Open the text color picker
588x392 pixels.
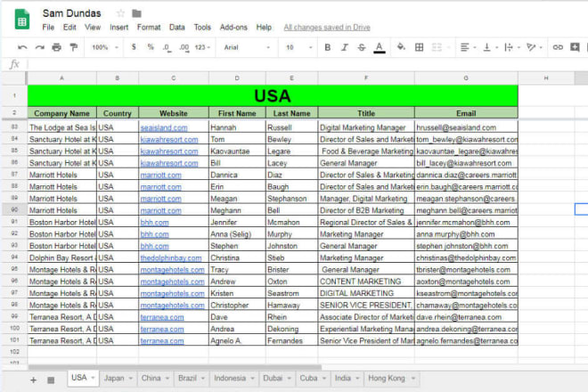click(380, 47)
